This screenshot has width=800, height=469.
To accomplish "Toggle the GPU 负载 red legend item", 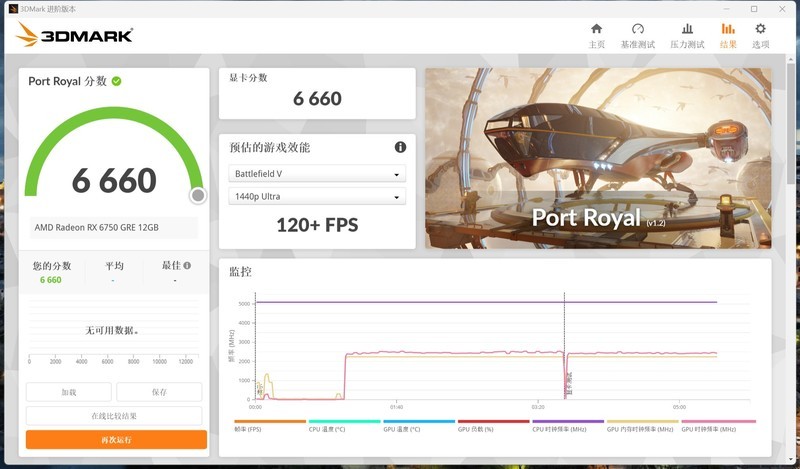I will tap(493, 426).
